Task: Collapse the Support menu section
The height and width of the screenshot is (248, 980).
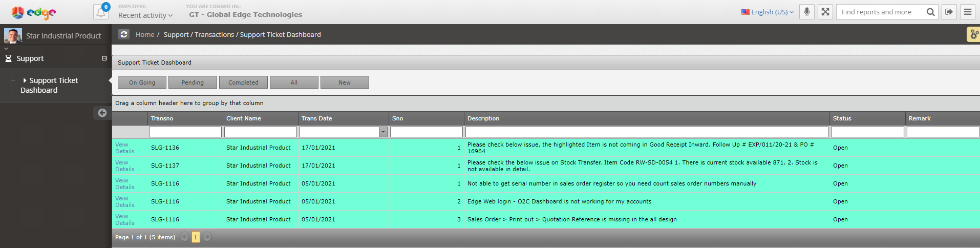Action: 104,58
